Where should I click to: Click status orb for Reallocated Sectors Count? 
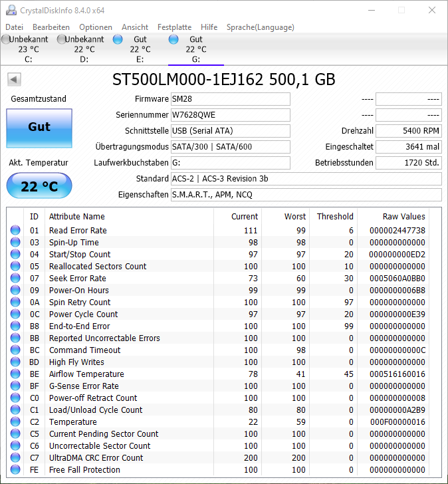pos(15,266)
